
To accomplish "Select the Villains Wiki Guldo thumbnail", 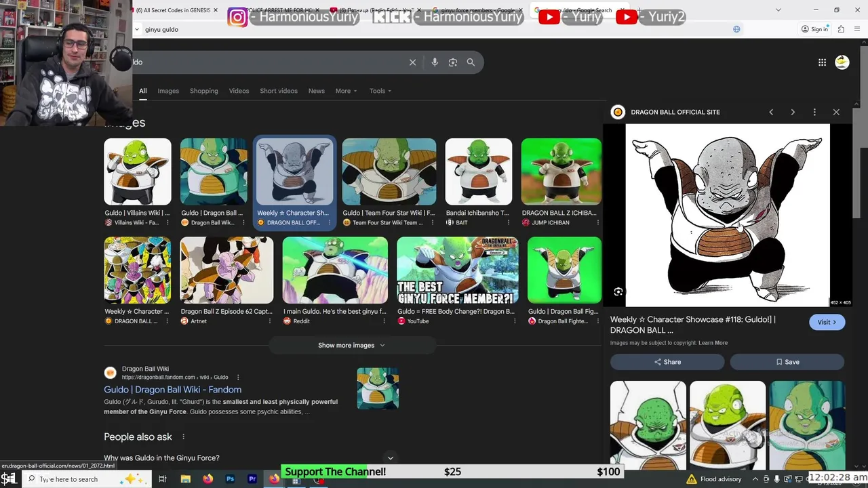I will pos(138,171).
